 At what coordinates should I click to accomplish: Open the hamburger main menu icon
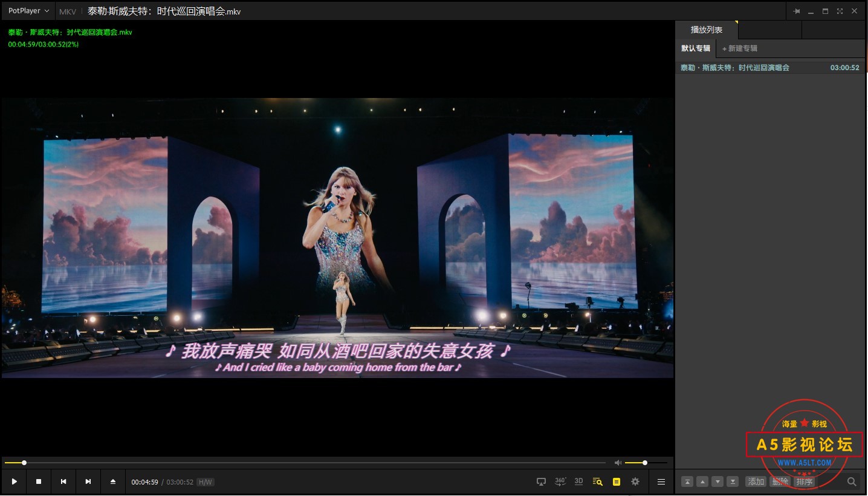click(661, 481)
